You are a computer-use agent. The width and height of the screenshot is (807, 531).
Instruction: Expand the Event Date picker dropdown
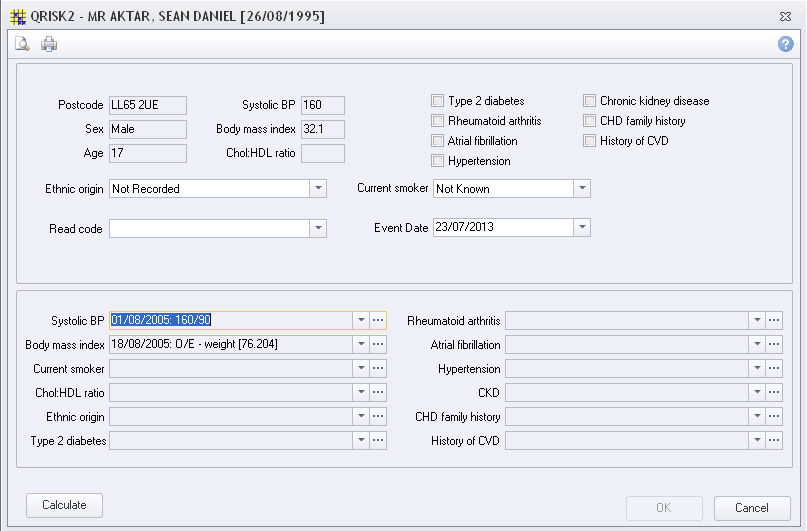pyautogui.click(x=582, y=228)
